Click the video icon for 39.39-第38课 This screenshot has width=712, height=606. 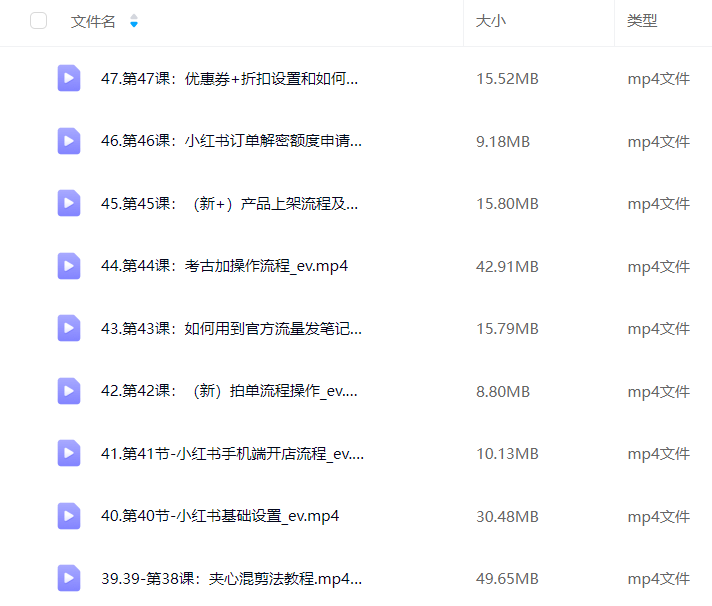tap(69, 578)
